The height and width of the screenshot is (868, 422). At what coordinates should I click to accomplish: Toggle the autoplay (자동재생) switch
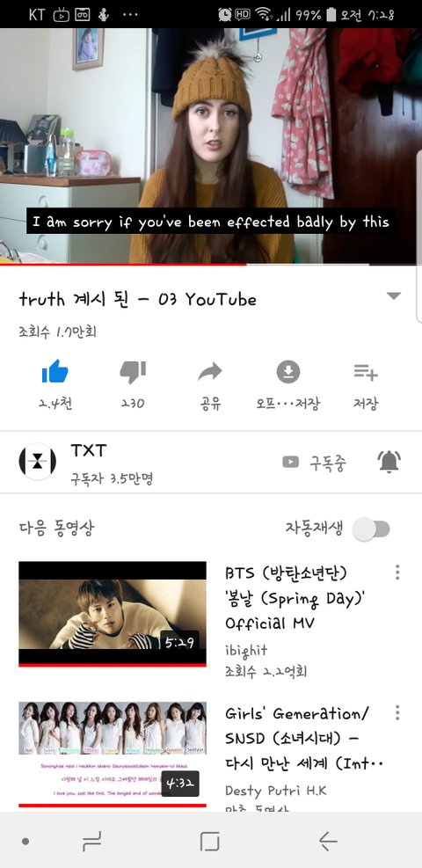(x=372, y=529)
